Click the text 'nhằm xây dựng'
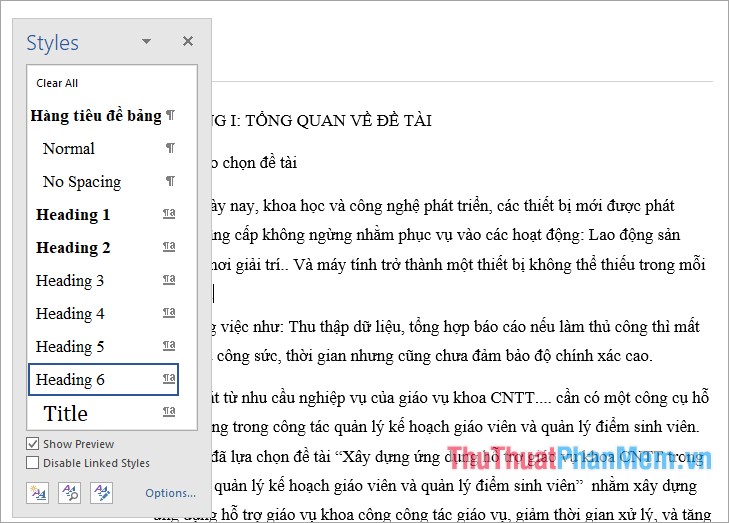 pos(644,486)
